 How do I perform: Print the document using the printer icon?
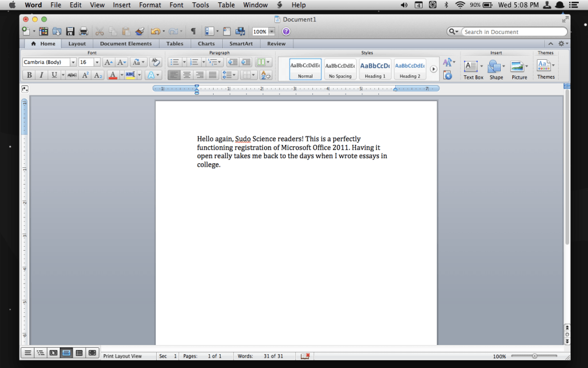point(83,31)
